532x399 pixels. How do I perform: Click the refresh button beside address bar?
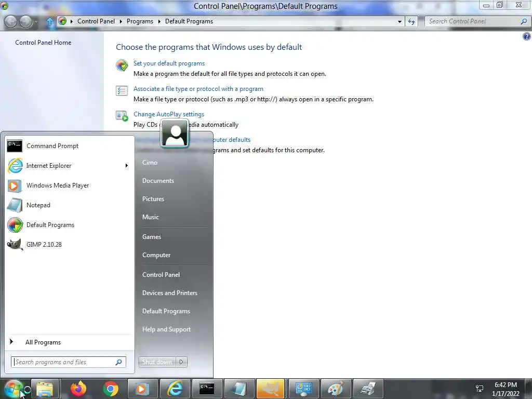coord(411,21)
